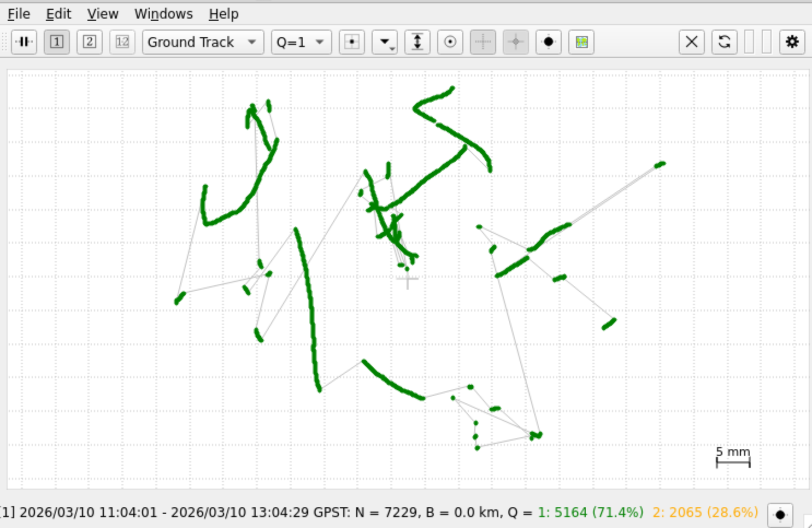
Task: Show the map image icon
Action: coord(581,42)
